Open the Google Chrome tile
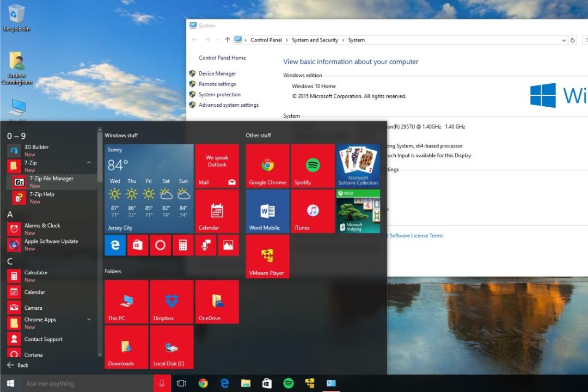Image resolution: width=588 pixels, height=392 pixels. click(267, 166)
